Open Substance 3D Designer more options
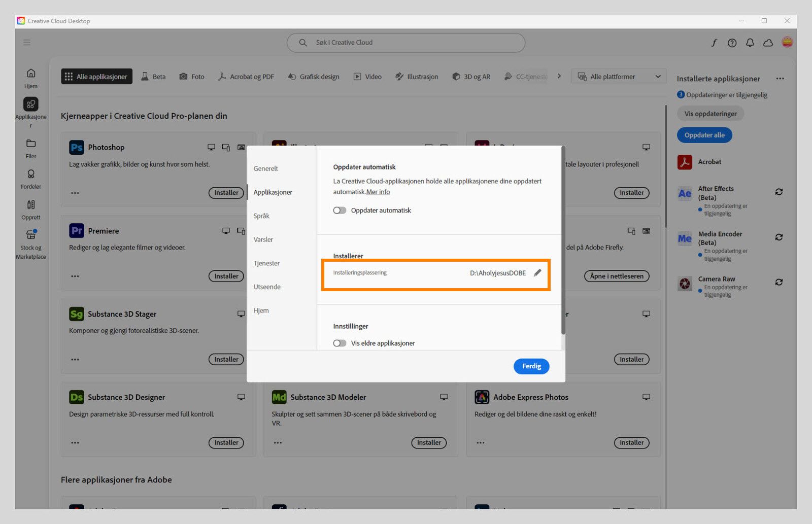The width and height of the screenshot is (812, 524). tap(75, 443)
